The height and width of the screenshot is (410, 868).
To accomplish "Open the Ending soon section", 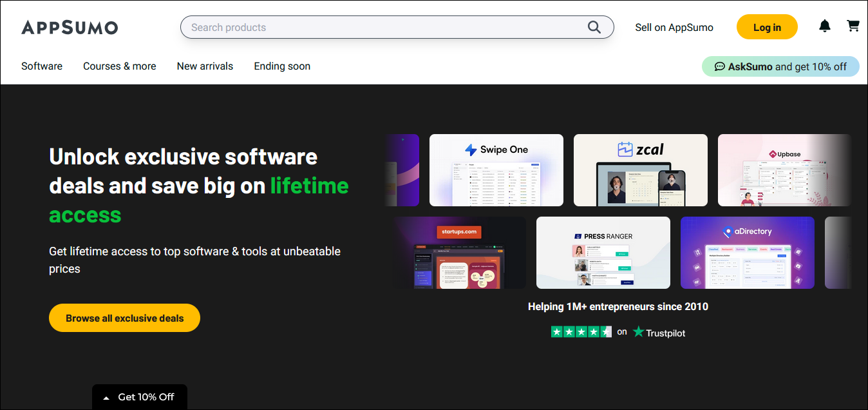I will point(282,66).
